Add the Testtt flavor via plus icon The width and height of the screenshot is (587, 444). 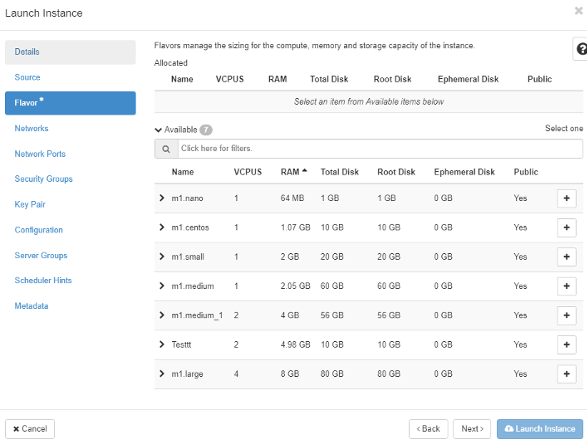tap(566, 344)
